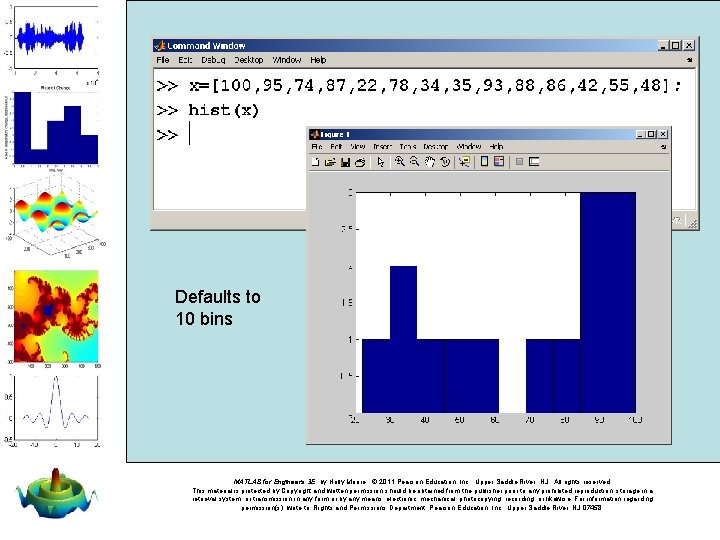
Task: Click the dock arrow in Figure 1 menu bar
Action: 663,147
